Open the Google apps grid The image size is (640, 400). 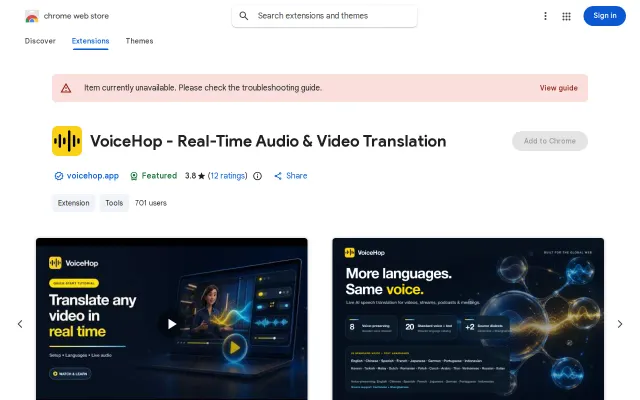point(566,16)
